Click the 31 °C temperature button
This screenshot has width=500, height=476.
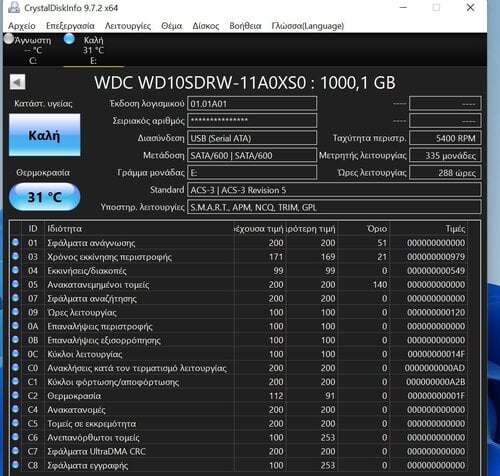[x=45, y=197]
